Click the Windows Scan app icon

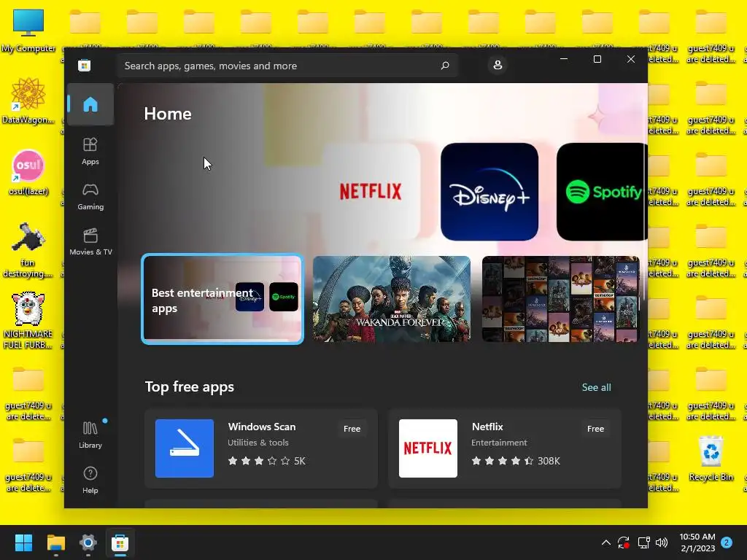coord(185,448)
